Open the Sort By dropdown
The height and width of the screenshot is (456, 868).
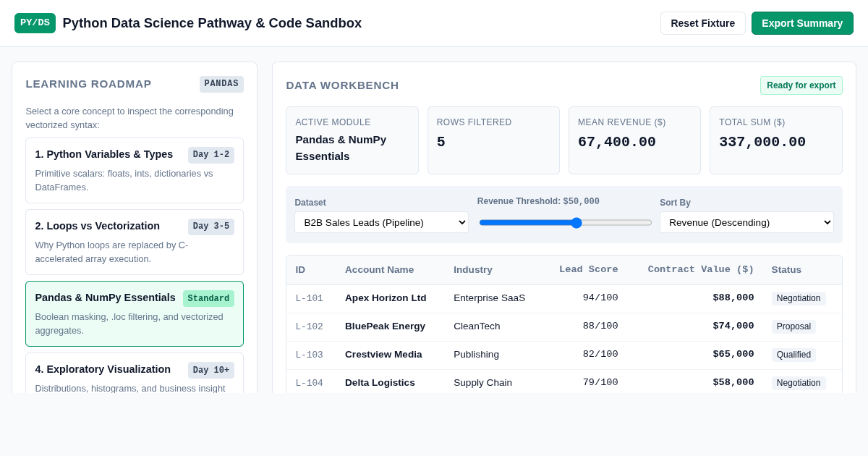coord(746,222)
